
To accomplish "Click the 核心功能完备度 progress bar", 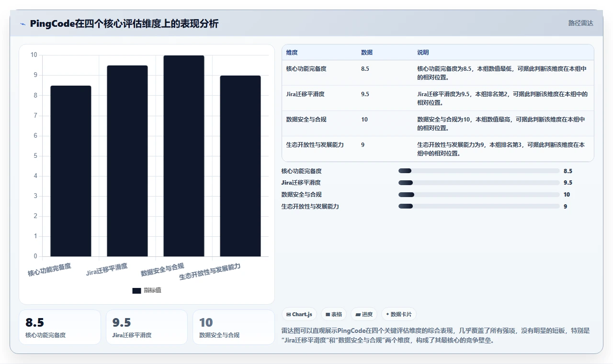I will coord(479,171).
